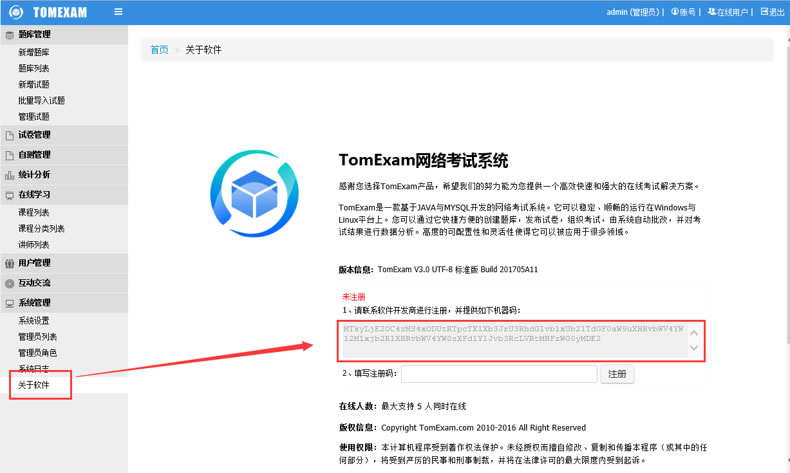Open 在线用户 online users icon

pyautogui.click(x=712, y=12)
